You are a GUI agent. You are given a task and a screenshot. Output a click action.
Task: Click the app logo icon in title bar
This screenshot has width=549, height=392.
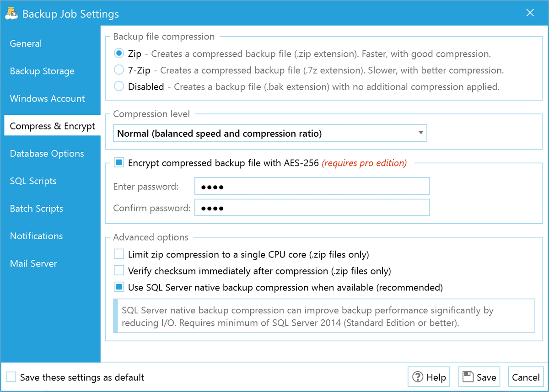(x=11, y=14)
